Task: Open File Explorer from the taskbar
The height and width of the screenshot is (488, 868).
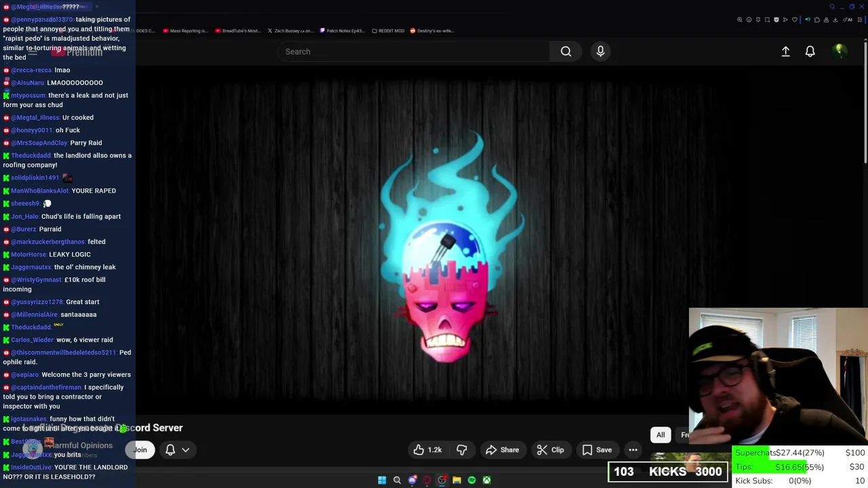Action: [x=457, y=480]
